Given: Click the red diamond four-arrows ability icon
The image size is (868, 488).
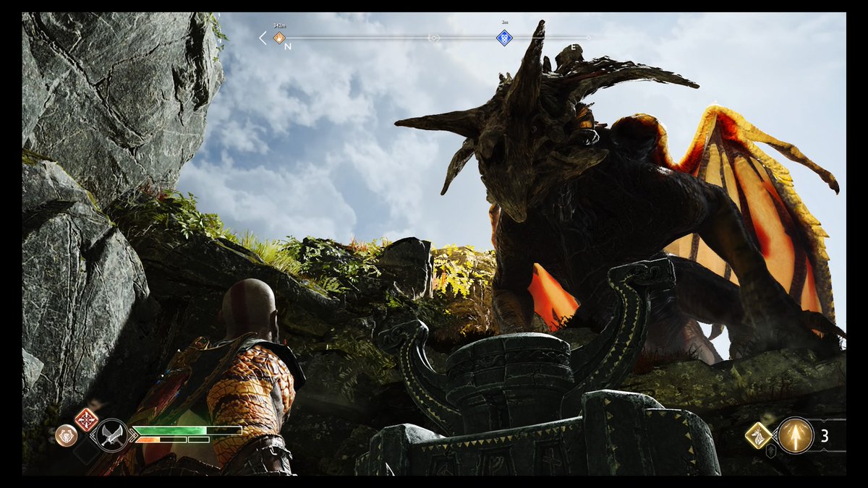Looking at the screenshot, I should [x=86, y=419].
